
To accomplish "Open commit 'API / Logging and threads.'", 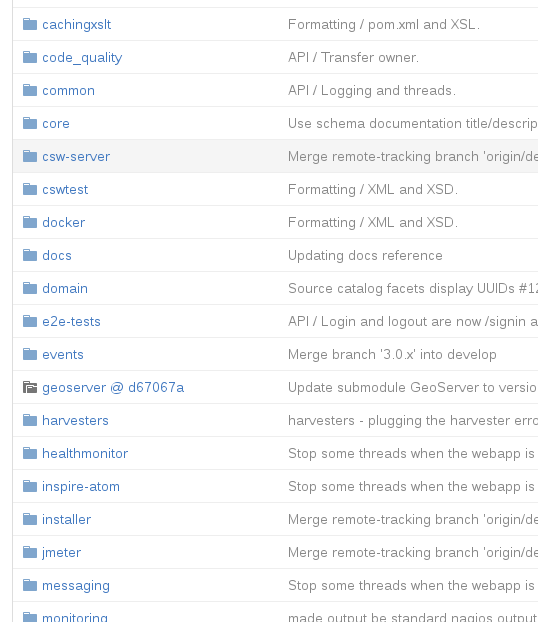I will pos(372,90).
